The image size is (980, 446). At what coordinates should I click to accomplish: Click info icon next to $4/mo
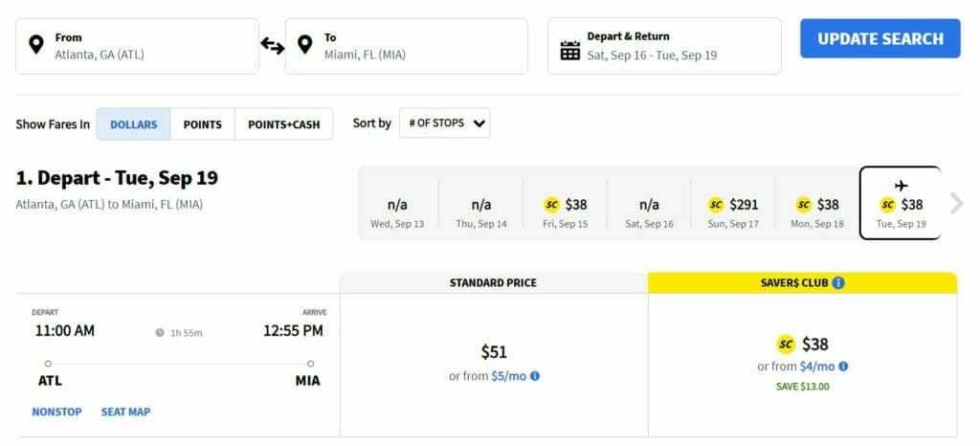[843, 367]
